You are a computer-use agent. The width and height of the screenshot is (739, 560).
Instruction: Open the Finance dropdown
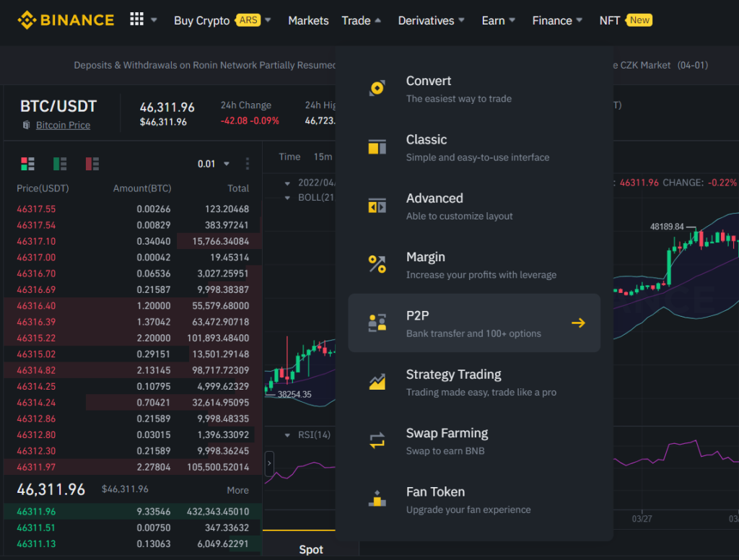[580, 20]
